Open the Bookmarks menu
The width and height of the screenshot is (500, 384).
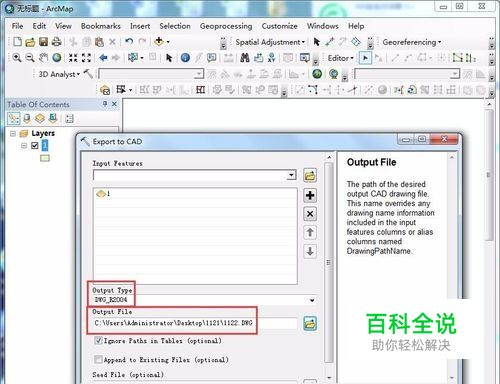101,26
